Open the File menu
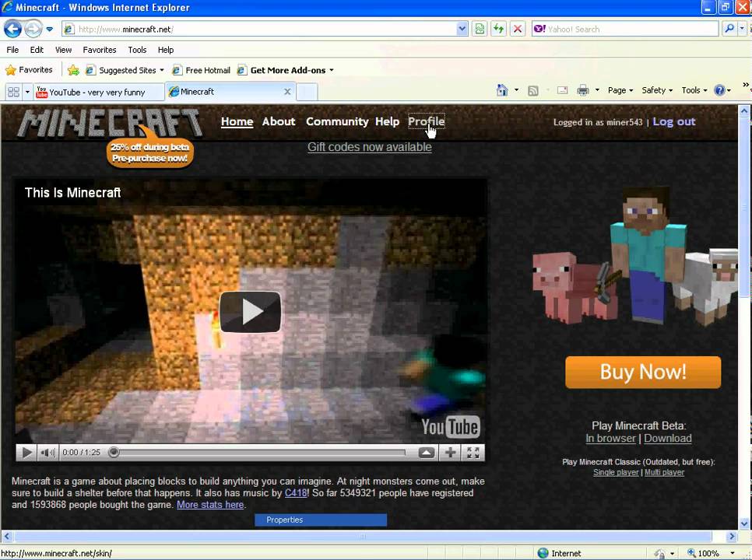Screen dimensions: 752x560 tap(12, 50)
